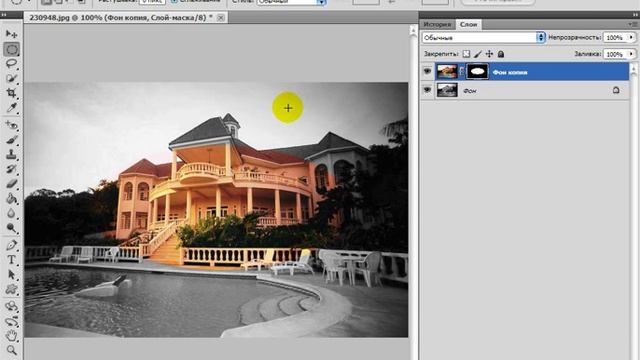The image size is (640, 360).
Task: Hide the Фон layer with its eye
Action: 427,90
